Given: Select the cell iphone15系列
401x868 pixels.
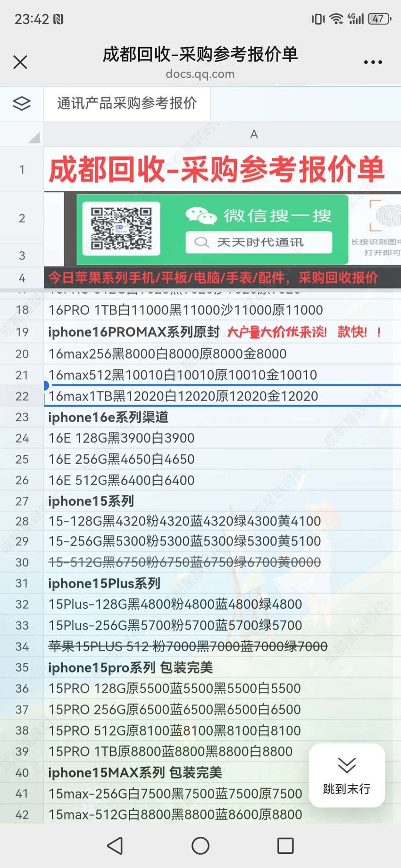Looking at the screenshot, I should coord(222,501).
